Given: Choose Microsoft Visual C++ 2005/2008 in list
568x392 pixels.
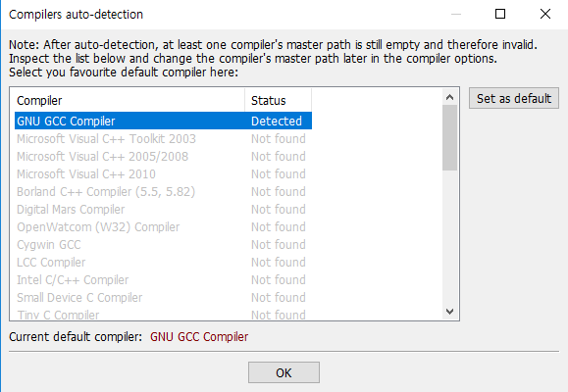Looking at the screenshot, I should (x=163, y=157).
